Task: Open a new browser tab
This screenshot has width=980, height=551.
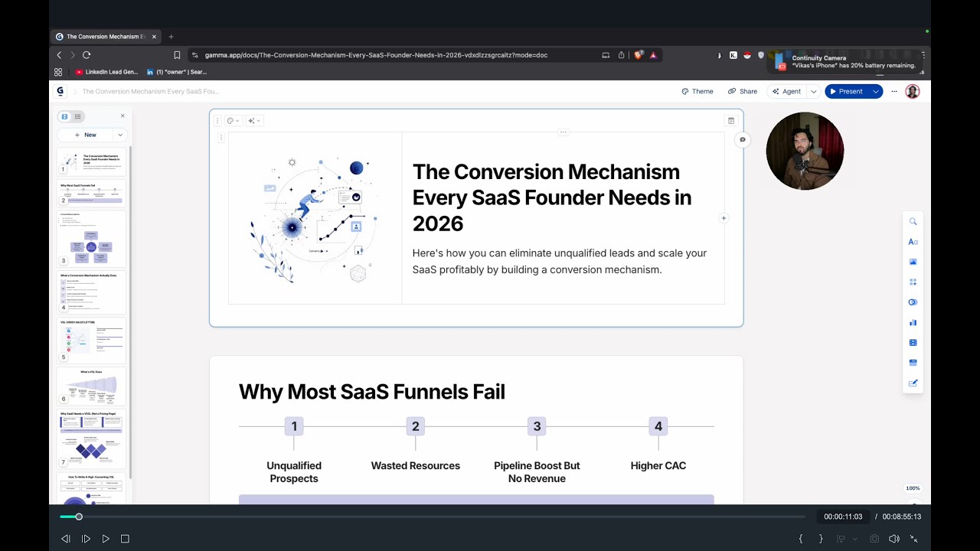Action: pos(171,37)
